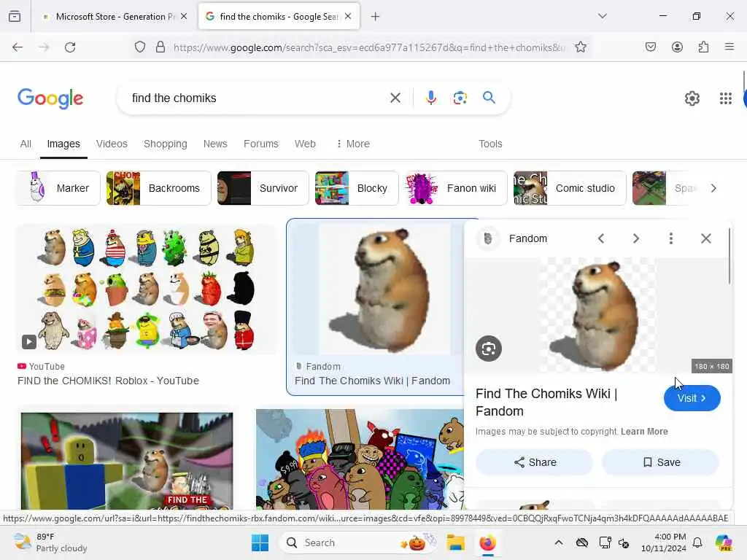747x560 pixels.
Task: Open the Firefox application menu
Action: (729, 47)
